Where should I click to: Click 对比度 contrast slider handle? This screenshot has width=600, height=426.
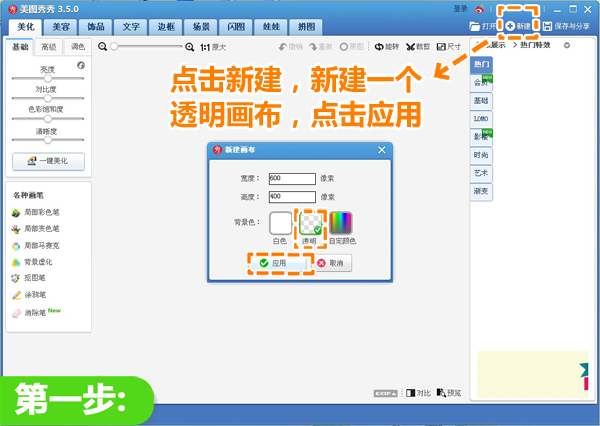48,98
